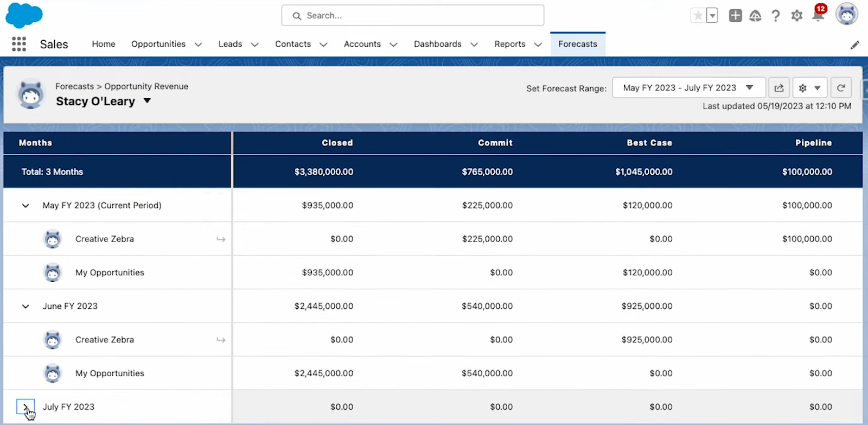Image resolution: width=868 pixels, height=425 pixels.
Task: Click June Closed amount $2,445,000.00 in period row
Action: pyautogui.click(x=324, y=306)
